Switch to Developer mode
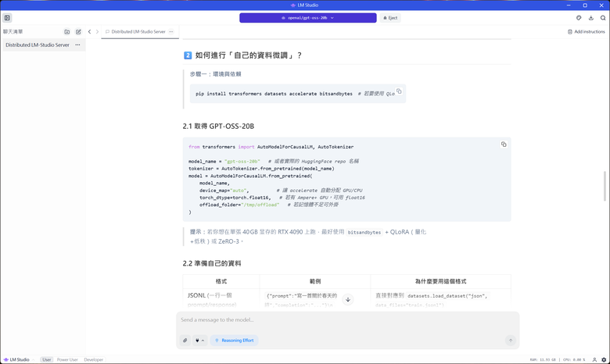 point(94,360)
